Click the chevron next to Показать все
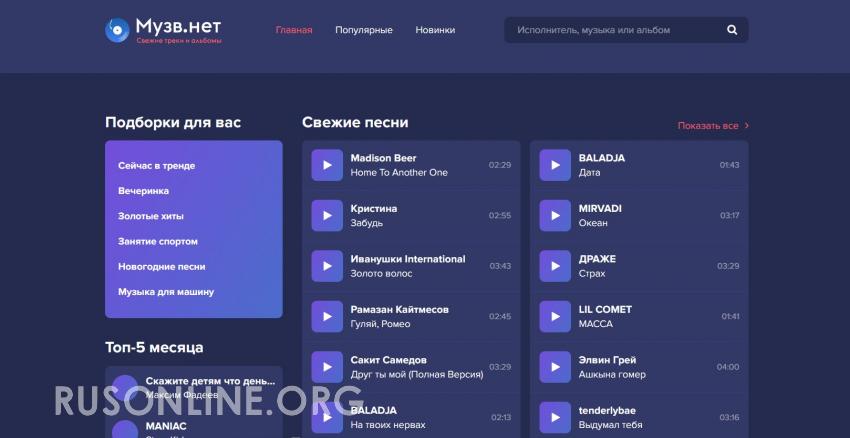This screenshot has height=438, width=850. click(746, 126)
